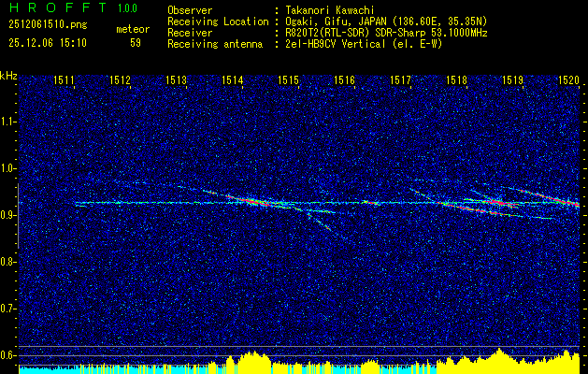Click the date stamp 25.12.06 15:10
This screenshot has height=374, width=588.
click(48, 43)
